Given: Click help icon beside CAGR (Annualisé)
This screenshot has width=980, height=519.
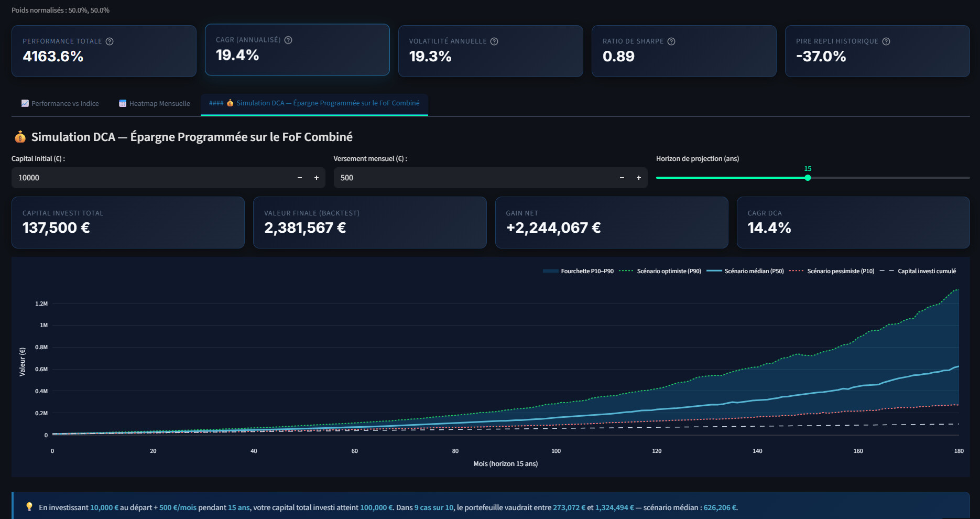Looking at the screenshot, I should (288, 40).
